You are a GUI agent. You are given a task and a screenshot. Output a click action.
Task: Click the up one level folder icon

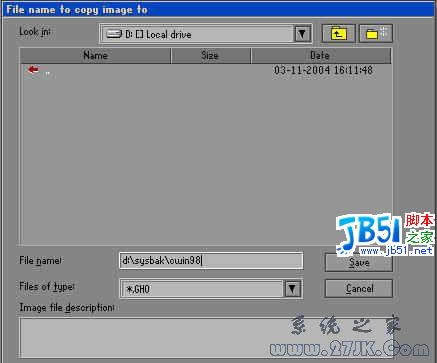coord(338,33)
